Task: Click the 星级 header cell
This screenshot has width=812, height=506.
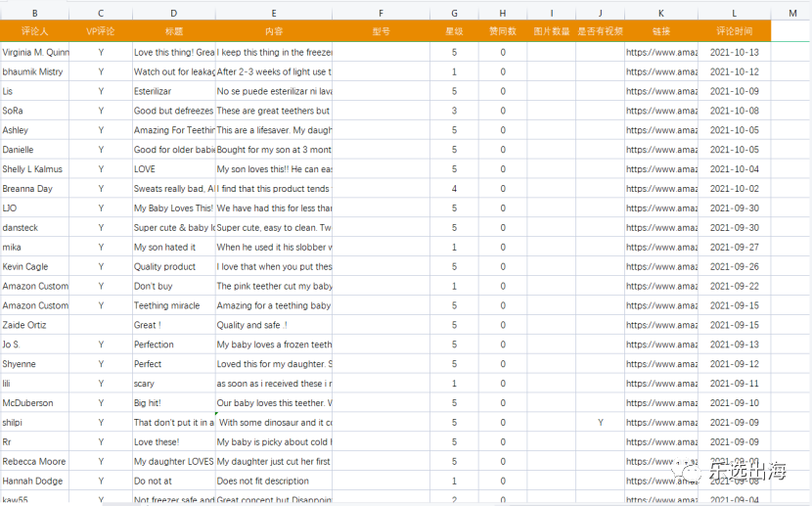Action: (454, 31)
